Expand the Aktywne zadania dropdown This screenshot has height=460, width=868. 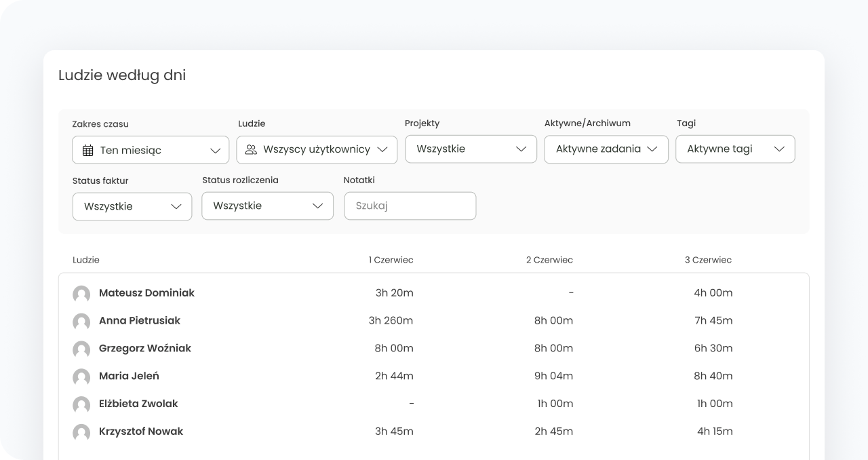tap(606, 149)
